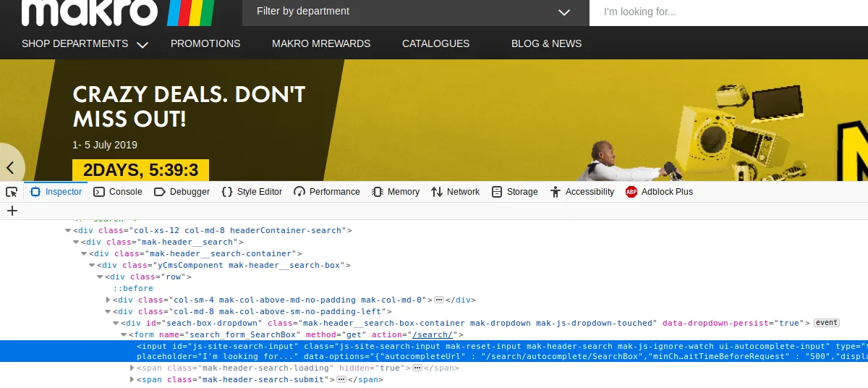Open the Adblock Plus devtools tab
868x388 pixels.
click(659, 192)
